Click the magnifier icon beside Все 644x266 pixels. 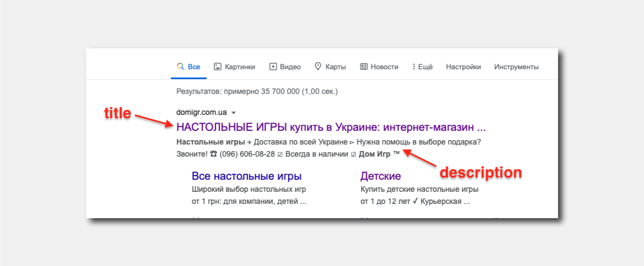(180, 66)
